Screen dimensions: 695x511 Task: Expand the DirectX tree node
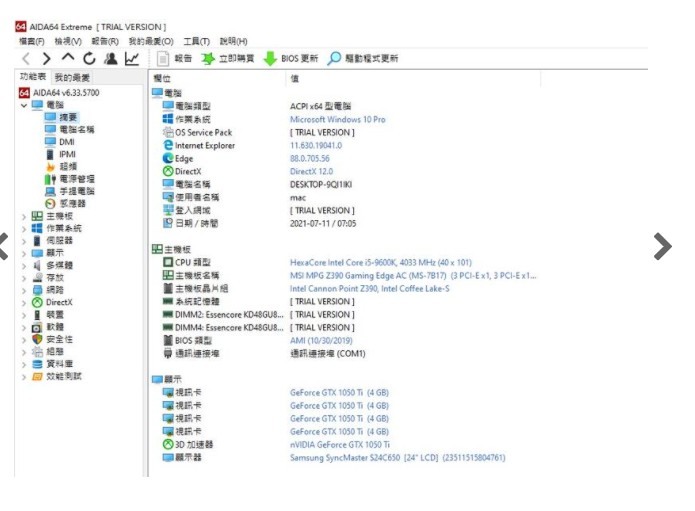pos(24,303)
